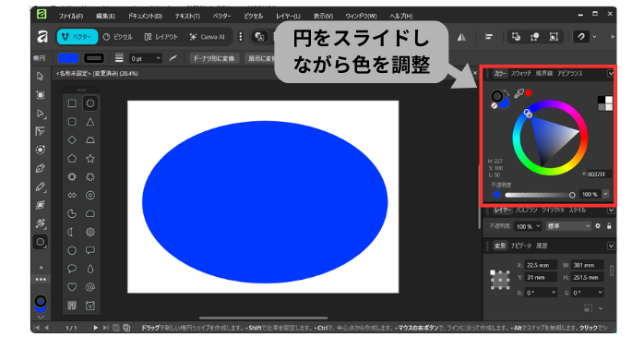
Task: Pick the Tear drop shape
Action: point(90,269)
